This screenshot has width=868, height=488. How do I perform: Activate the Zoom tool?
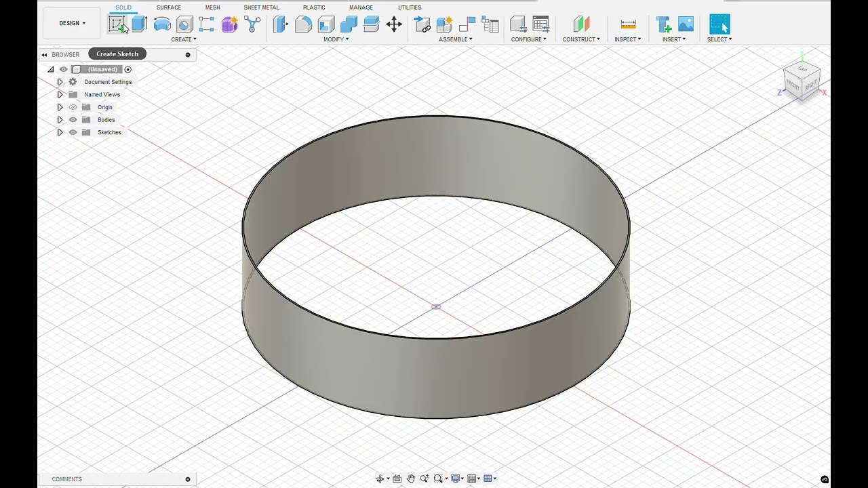pos(425,479)
